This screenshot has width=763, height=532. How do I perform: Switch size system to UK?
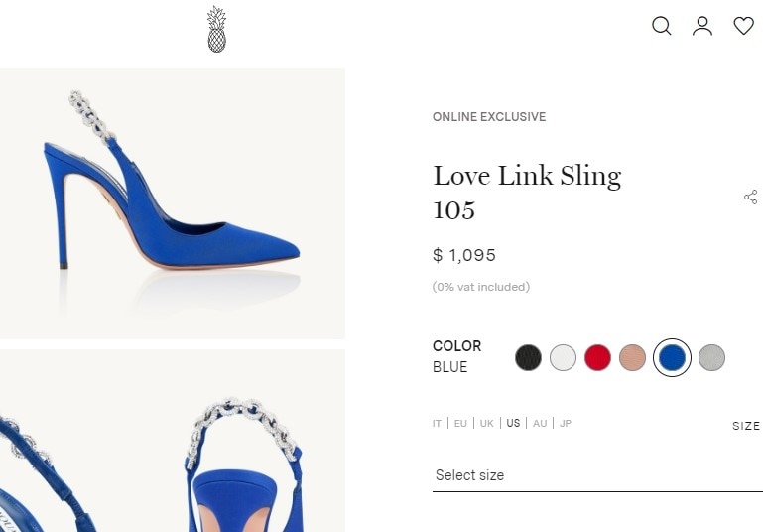(486, 424)
